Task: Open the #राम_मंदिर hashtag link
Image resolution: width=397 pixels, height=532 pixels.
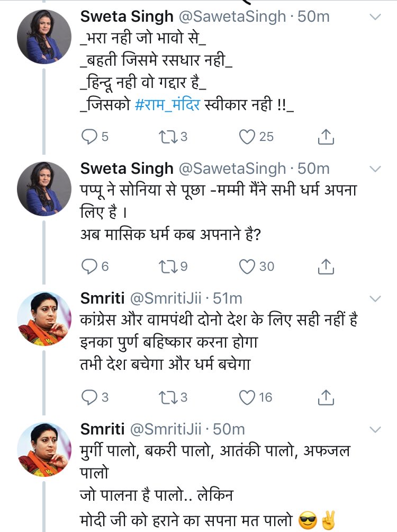Action: pyautogui.click(x=167, y=104)
